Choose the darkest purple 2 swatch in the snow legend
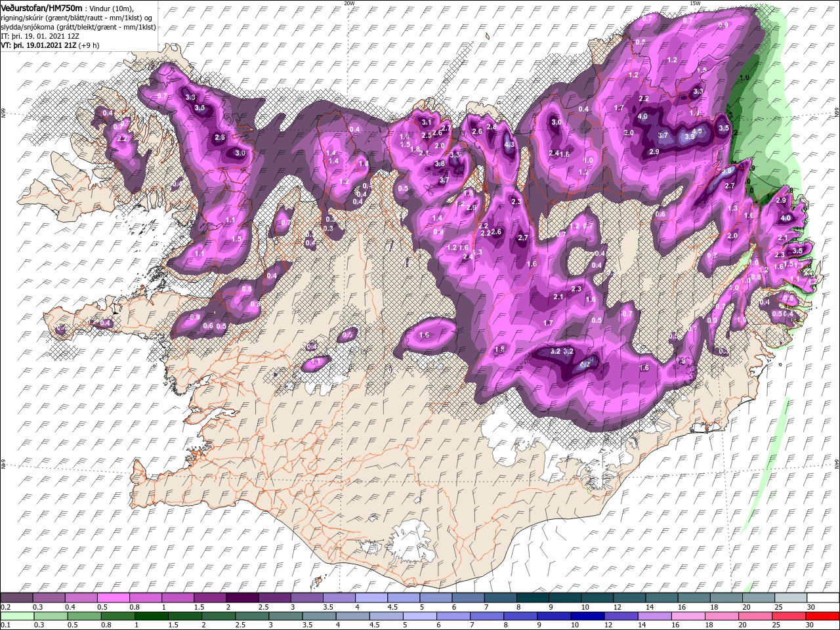Viewport: 840px width, 630px height. (x=242, y=598)
